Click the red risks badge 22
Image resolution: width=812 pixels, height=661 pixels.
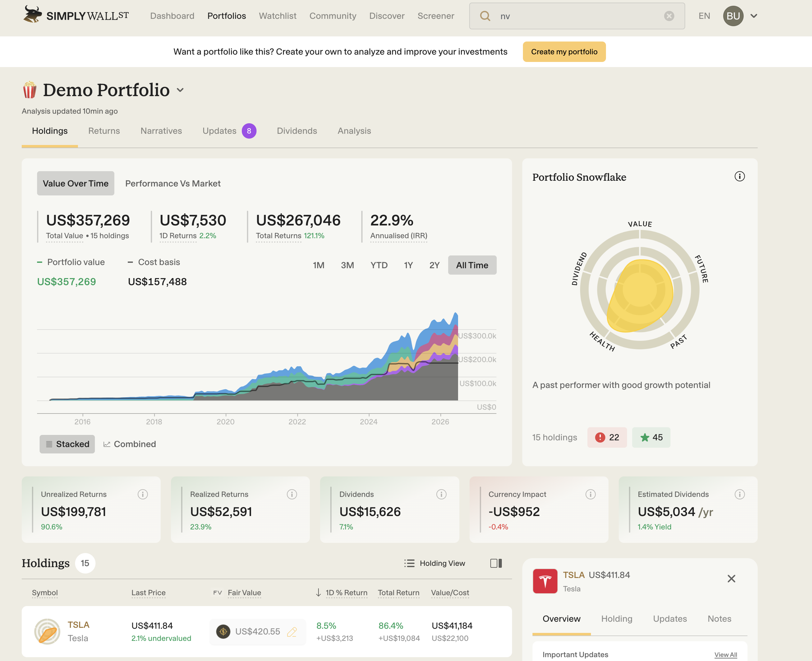click(607, 437)
